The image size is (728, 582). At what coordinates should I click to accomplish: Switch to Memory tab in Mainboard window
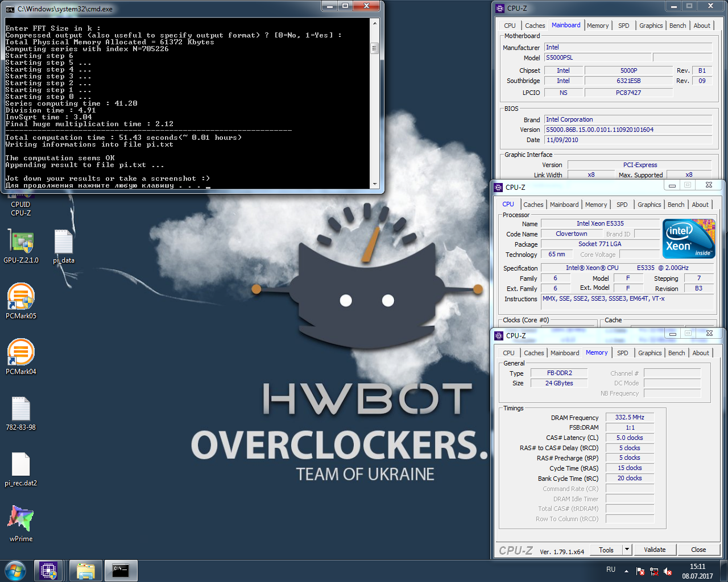(x=598, y=26)
